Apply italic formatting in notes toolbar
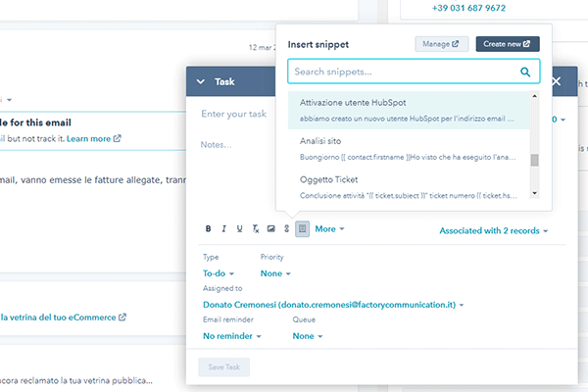The width and height of the screenshot is (588, 392). click(x=223, y=228)
